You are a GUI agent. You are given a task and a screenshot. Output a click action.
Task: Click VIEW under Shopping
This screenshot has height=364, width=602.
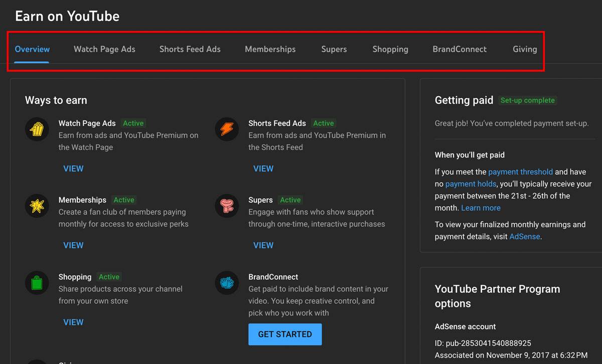[x=73, y=322]
